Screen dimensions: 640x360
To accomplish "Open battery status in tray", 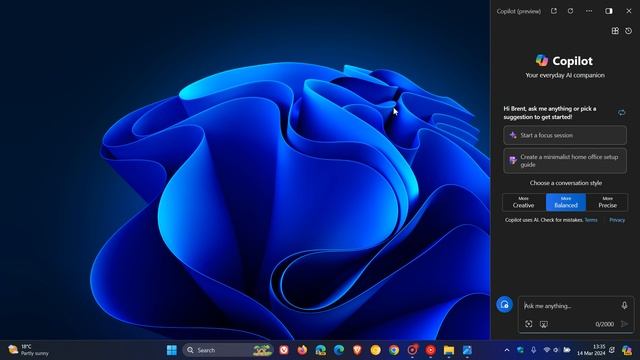I will pyautogui.click(x=567, y=350).
